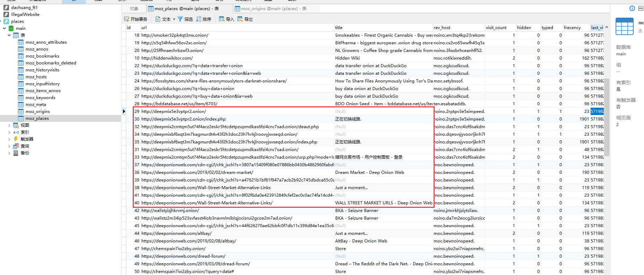Expand the 索引 node
Screen dimensions: 644x275
coord(9,132)
